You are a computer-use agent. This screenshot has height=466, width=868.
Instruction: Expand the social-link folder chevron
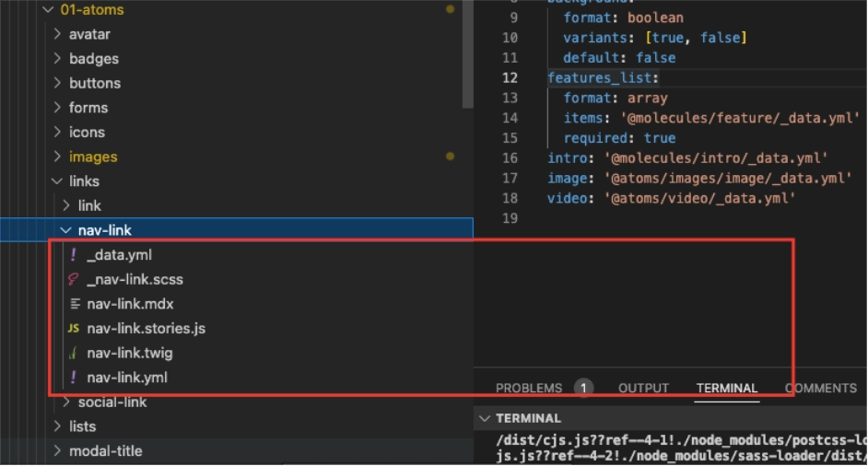pos(66,402)
